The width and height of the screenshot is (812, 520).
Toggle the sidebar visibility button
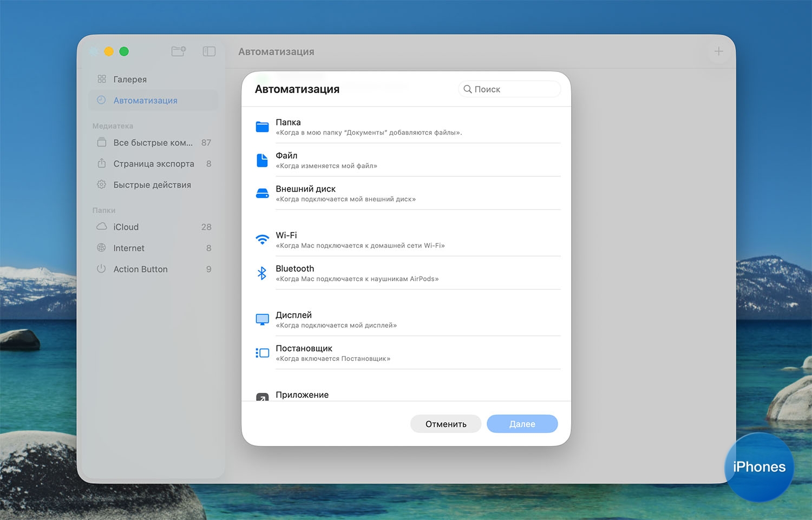(209, 51)
